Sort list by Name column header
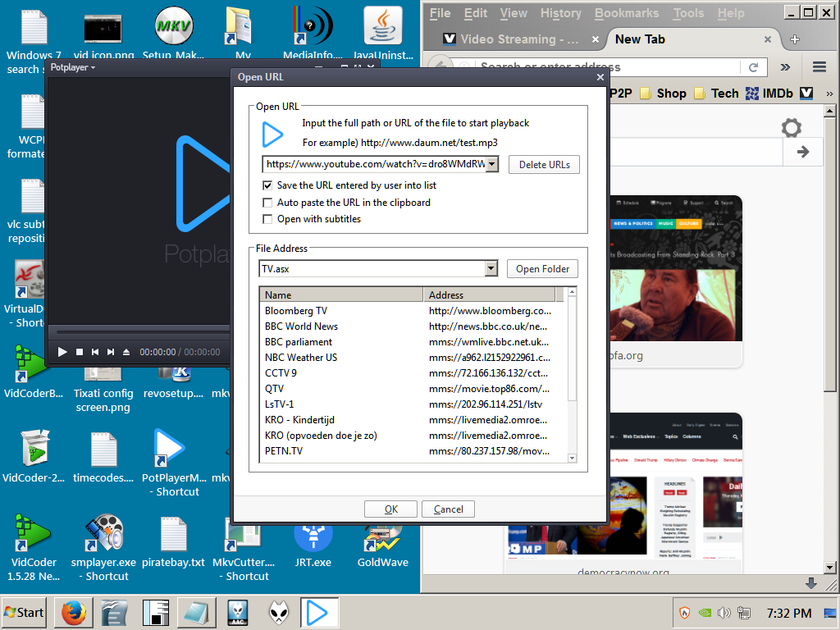Screen dimensions: 840x630 point(341,294)
